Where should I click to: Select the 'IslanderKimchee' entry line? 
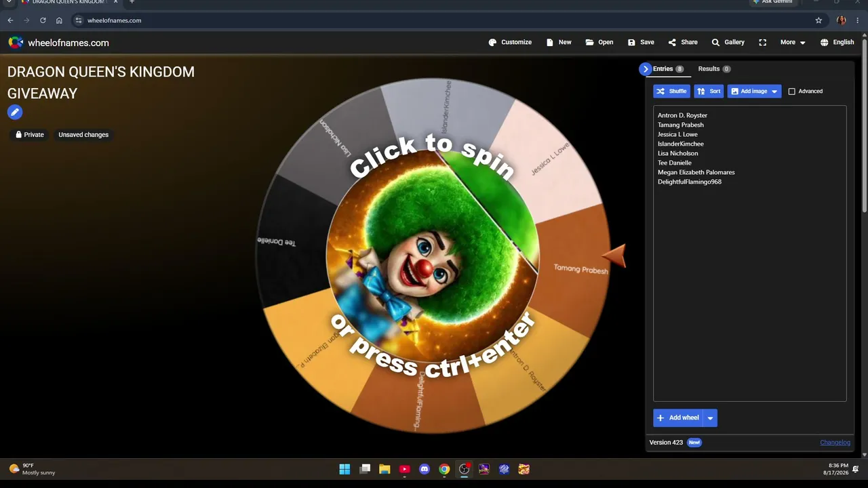click(681, 144)
